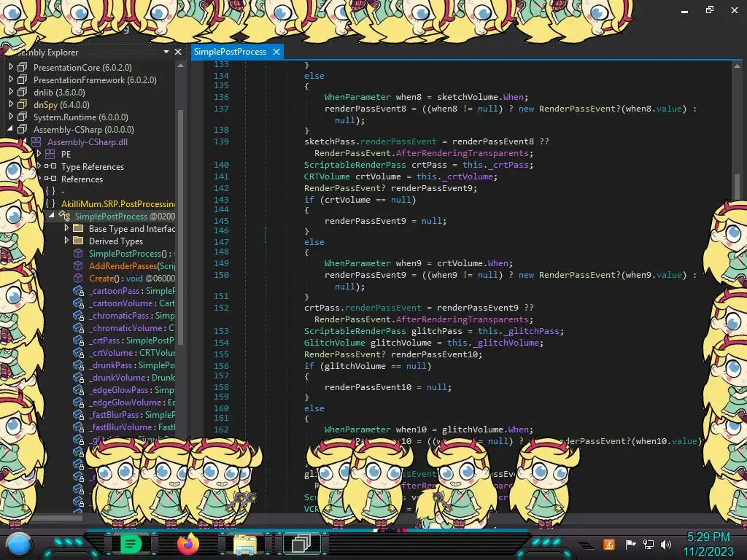Click the Assembly Explorer vertical scrollbar thumb

coord(181,226)
